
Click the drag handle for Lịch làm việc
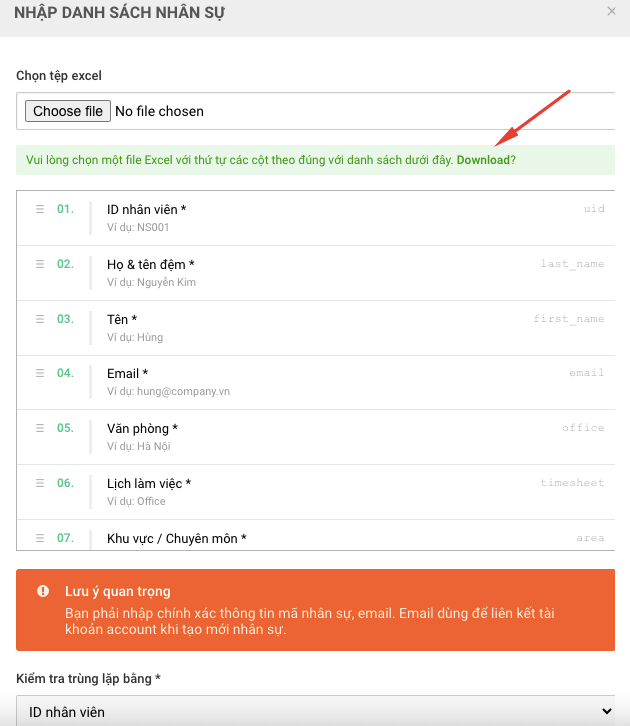coord(40,483)
